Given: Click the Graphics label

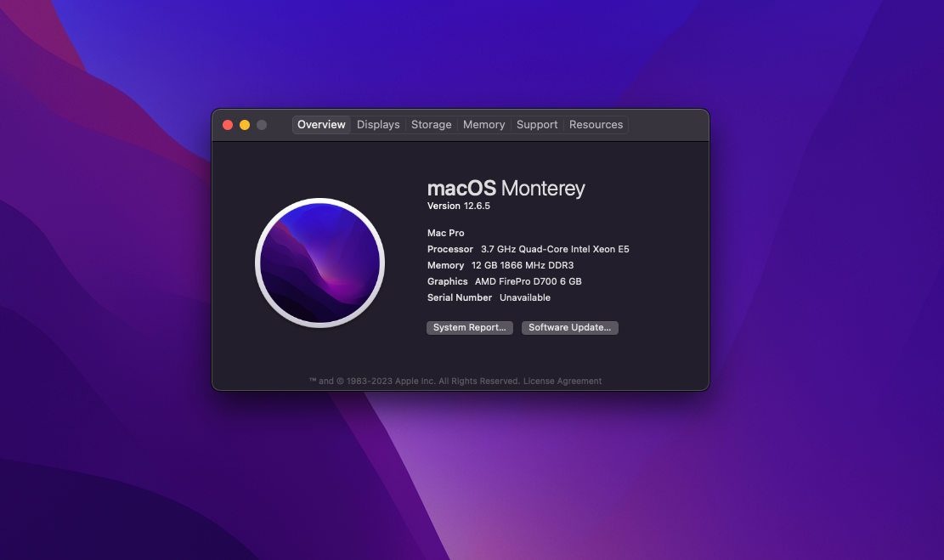Looking at the screenshot, I should 447,282.
